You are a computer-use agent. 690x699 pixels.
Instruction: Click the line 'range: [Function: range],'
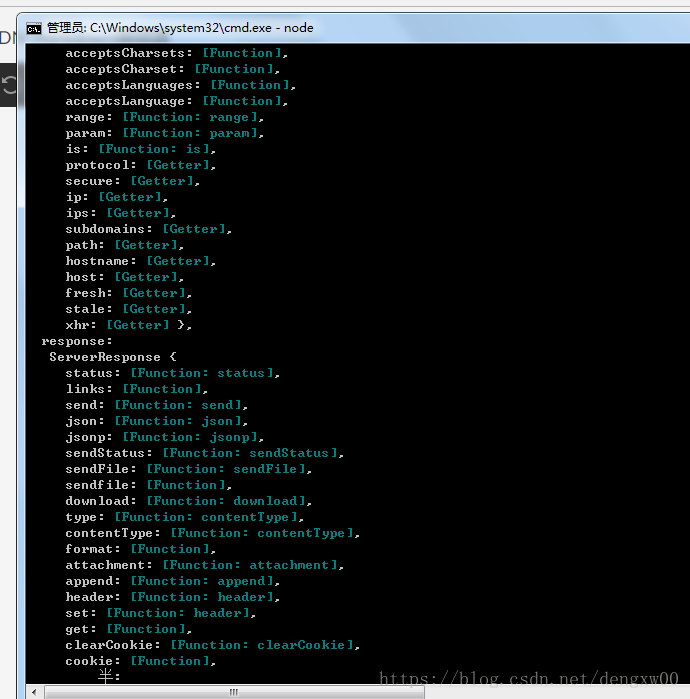tap(164, 117)
